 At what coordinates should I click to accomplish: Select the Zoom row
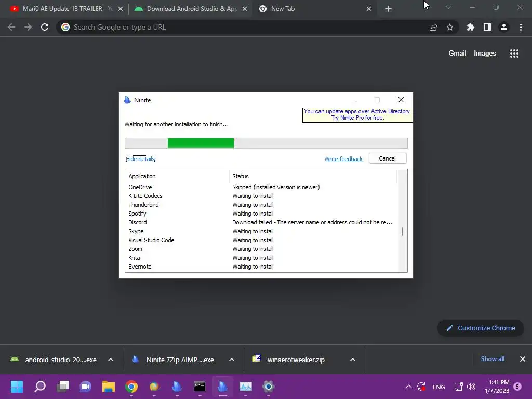click(261, 249)
